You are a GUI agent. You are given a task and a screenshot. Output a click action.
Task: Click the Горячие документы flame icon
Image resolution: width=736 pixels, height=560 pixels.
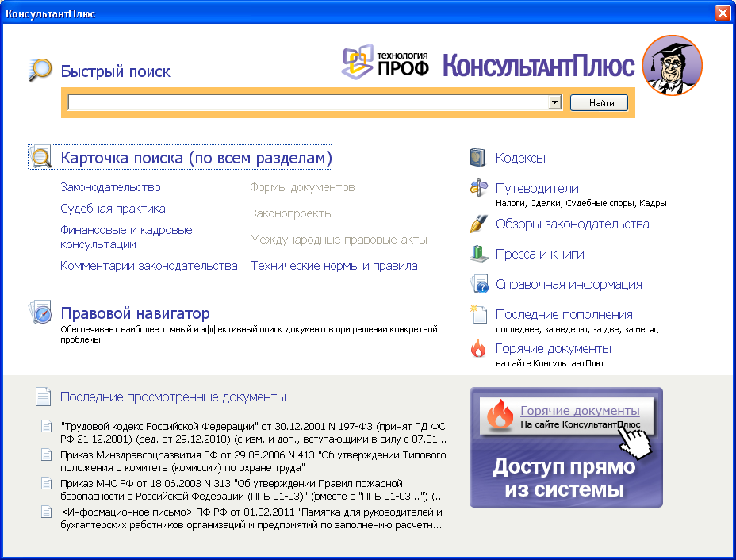pos(478,348)
